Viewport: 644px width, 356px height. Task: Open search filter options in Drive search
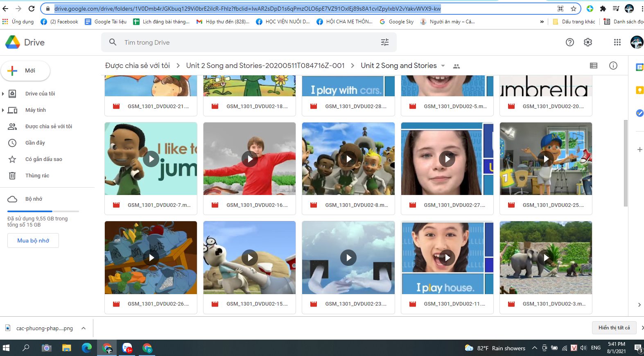click(x=384, y=42)
